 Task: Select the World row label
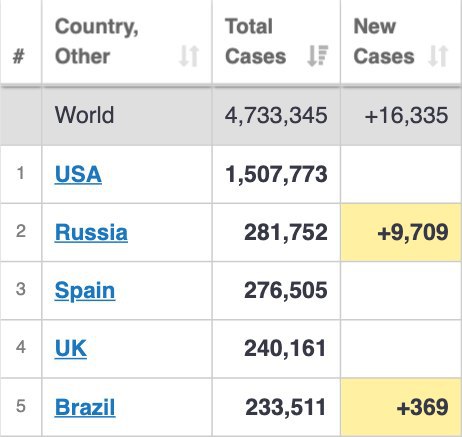[x=84, y=115]
